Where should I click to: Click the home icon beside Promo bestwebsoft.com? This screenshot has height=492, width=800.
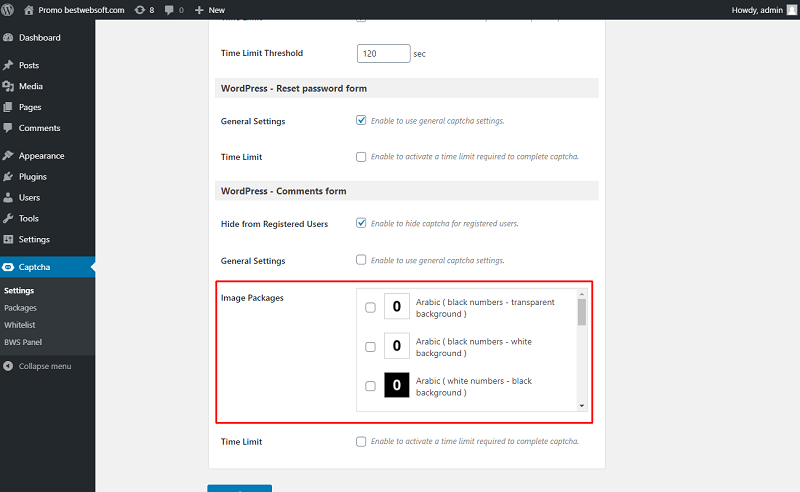tap(29, 10)
